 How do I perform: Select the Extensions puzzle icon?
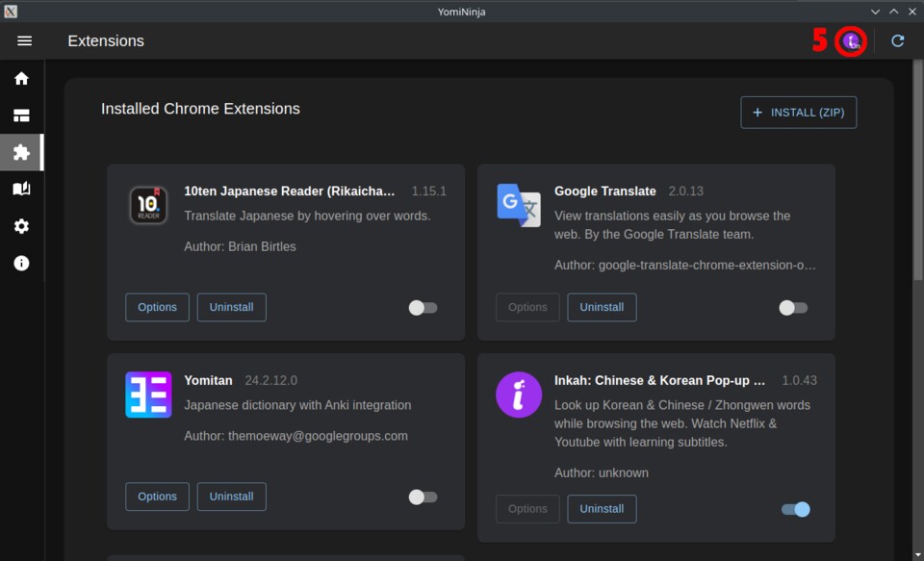pyautogui.click(x=21, y=152)
